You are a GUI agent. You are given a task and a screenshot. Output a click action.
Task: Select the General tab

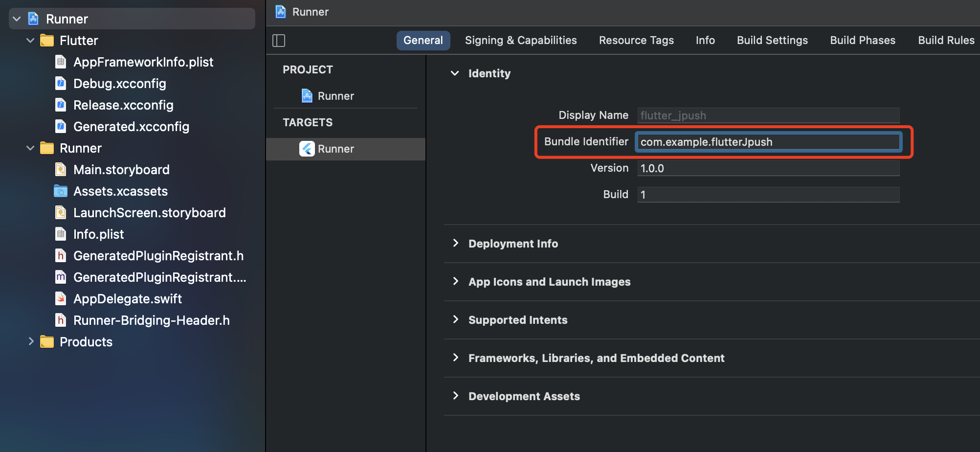[x=423, y=41]
